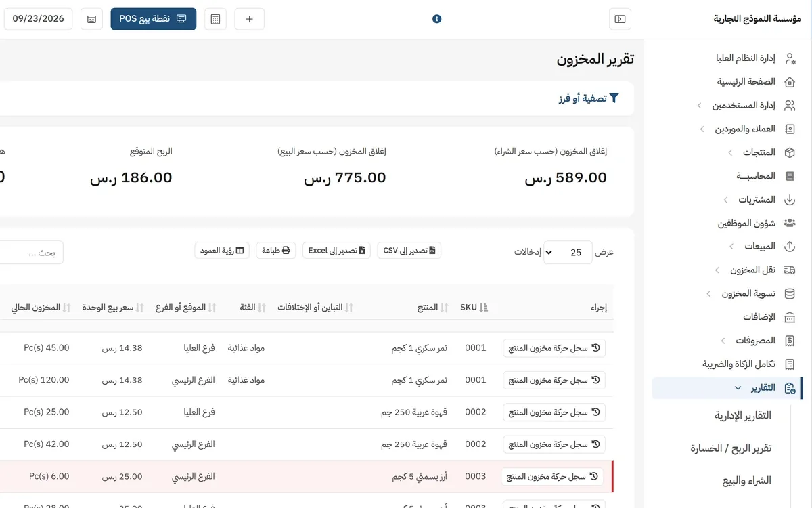This screenshot has width=812, height=508.
Task: Click the مؤسسة النموذج التجارية company name
Action: [x=757, y=19]
